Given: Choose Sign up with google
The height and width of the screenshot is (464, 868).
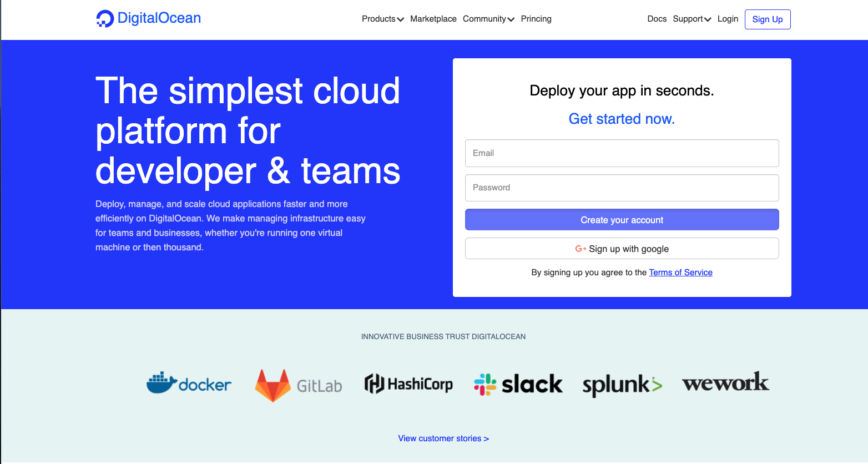Looking at the screenshot, I should coord(622,249).
